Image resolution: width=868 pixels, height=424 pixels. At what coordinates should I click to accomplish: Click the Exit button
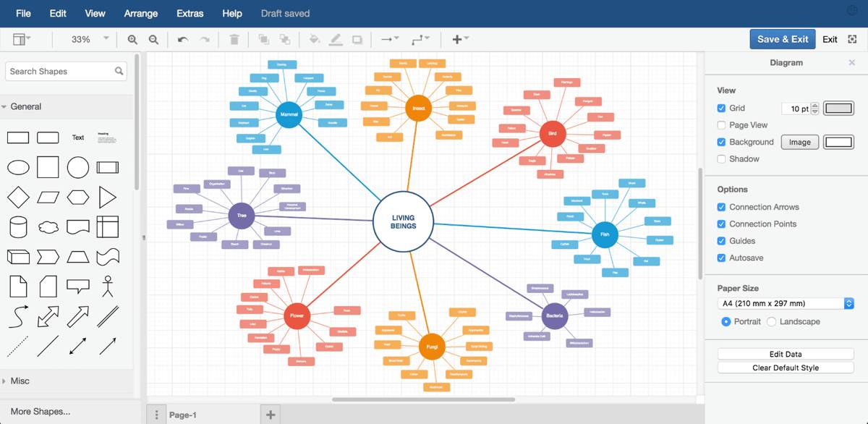(x=830, y=39)
